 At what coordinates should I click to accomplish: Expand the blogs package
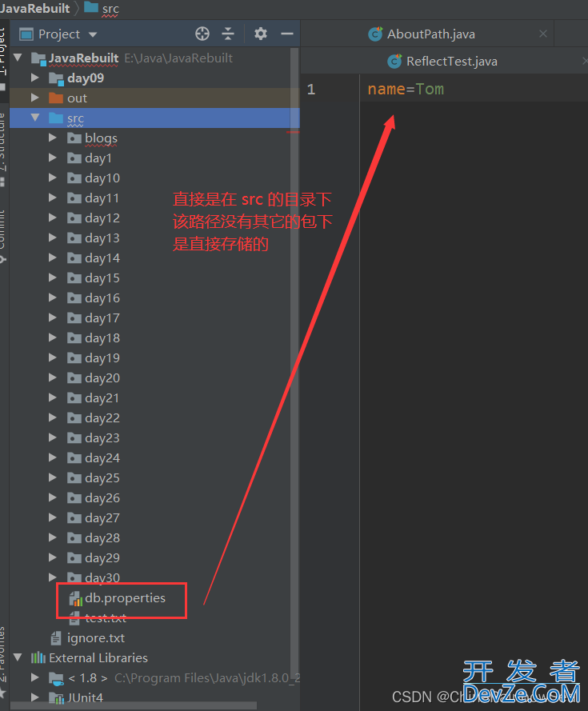click(53, 138)
